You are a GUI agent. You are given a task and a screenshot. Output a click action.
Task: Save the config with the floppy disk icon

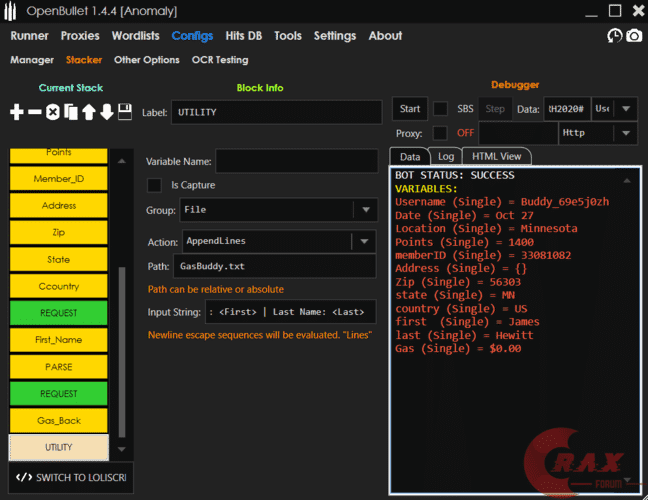point(125,112)
